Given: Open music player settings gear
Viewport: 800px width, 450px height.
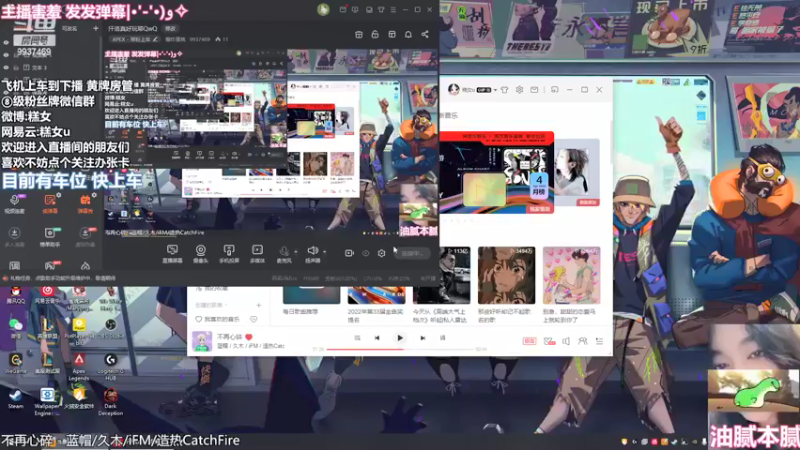Looking at the screenshot, I should click(519, 90).
